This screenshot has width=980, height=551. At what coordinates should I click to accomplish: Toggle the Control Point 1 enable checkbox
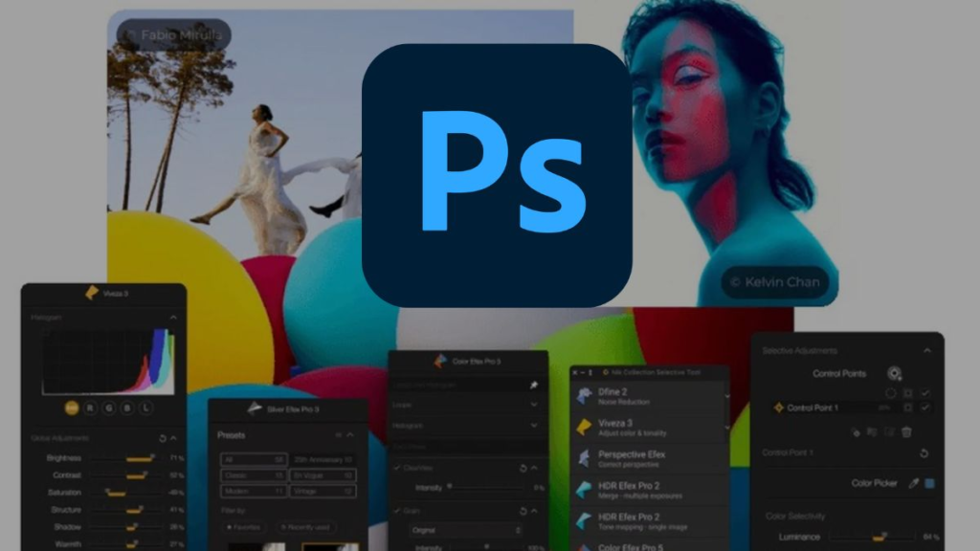tap(925, 408)
